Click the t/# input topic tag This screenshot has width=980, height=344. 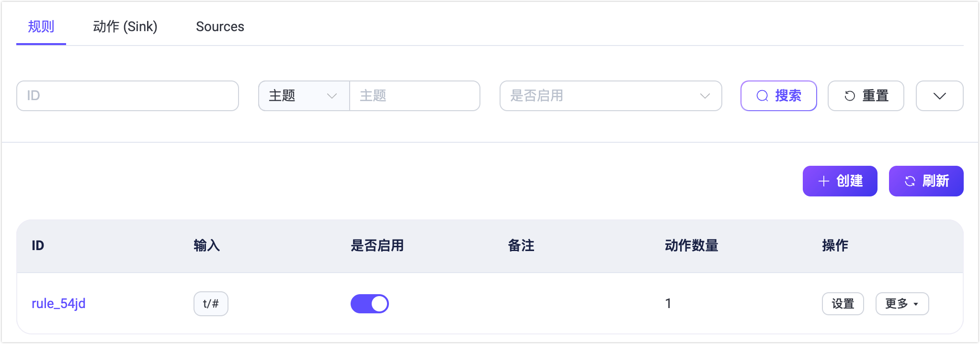click(211, 304)
